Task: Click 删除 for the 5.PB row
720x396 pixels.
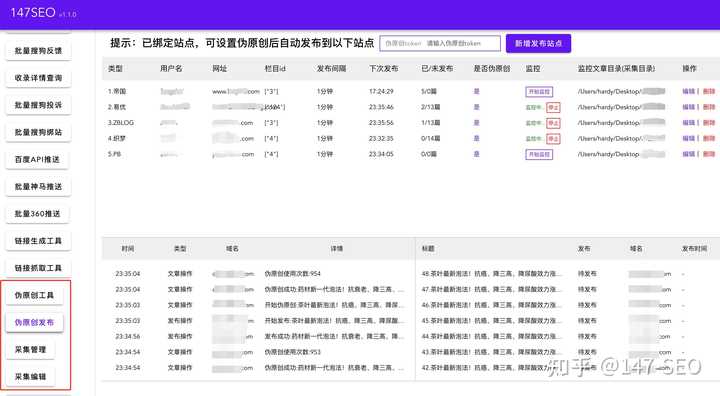Action: 709,154
